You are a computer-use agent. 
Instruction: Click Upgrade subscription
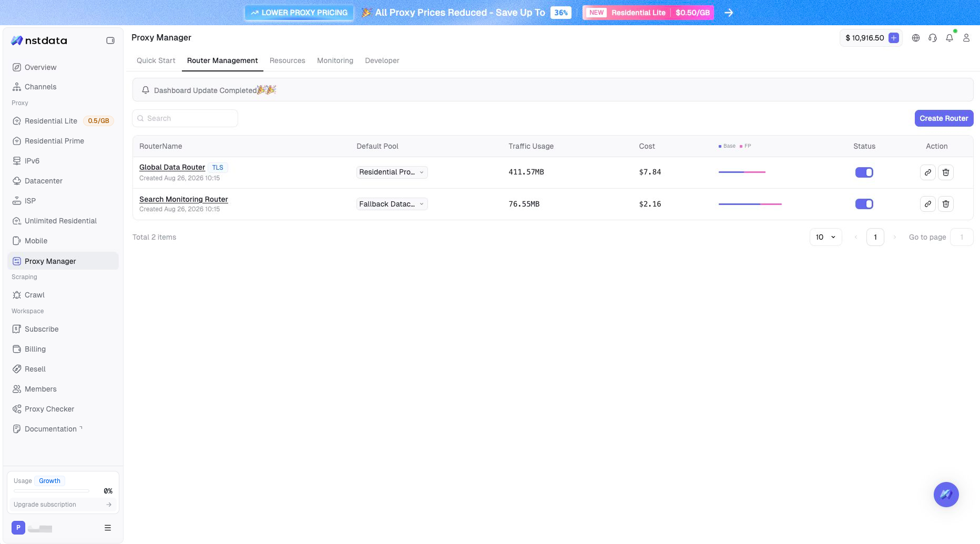coord(63,505)
